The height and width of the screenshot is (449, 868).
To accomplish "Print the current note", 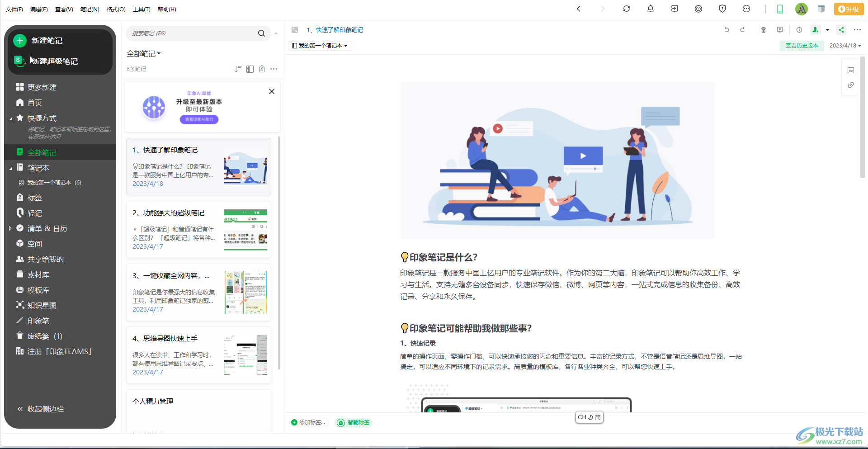I will pos(764,30).
